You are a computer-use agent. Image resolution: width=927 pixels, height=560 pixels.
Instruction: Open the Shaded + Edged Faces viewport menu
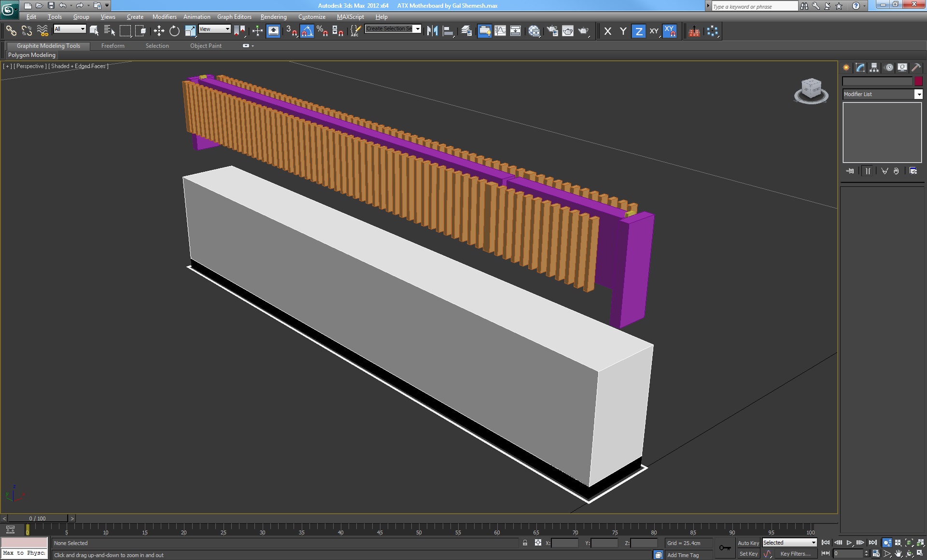(78, 66)
